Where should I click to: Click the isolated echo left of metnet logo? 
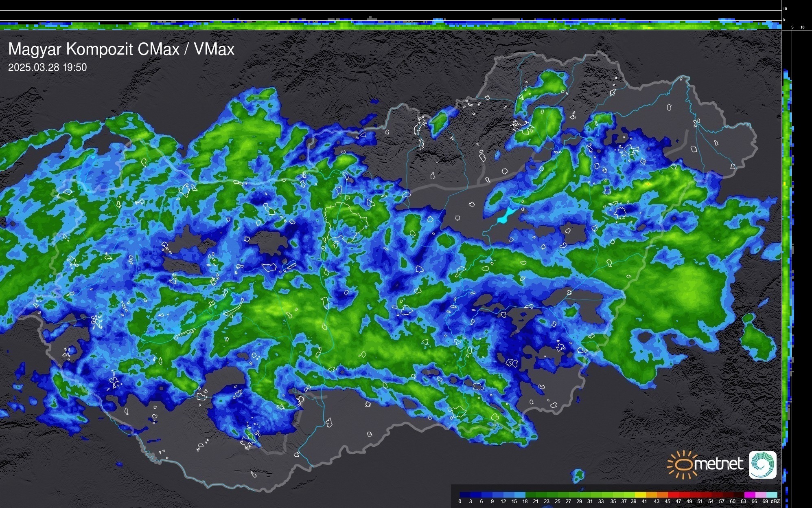(x=578, y=475)
